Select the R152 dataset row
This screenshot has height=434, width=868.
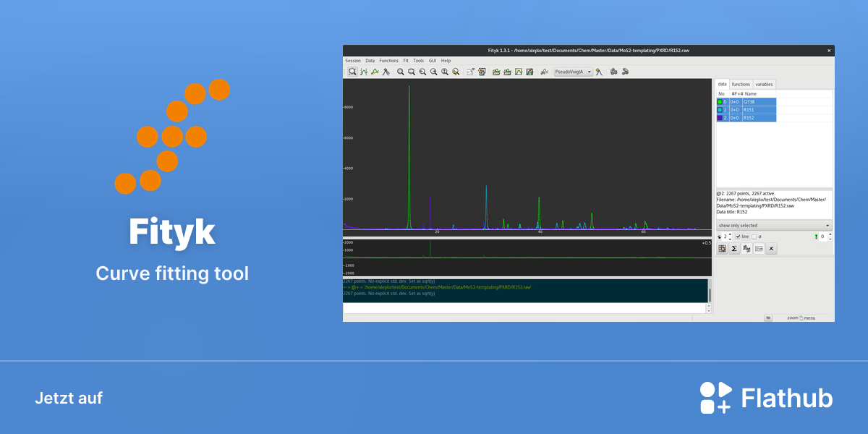[x=746, y=118]
